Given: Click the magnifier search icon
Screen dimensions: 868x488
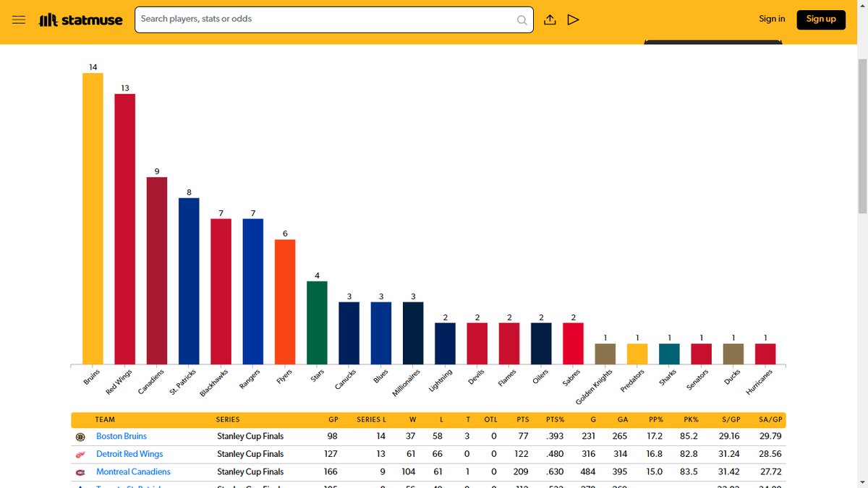Looking at the screenshot, I should (x=522, y=20).
